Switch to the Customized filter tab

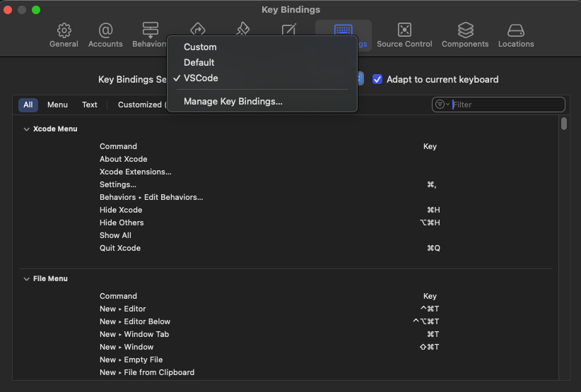141,105
